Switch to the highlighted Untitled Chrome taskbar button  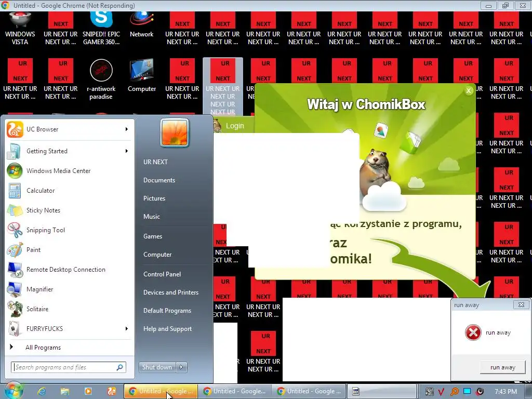pyautogui.click(x=161, y=391)
